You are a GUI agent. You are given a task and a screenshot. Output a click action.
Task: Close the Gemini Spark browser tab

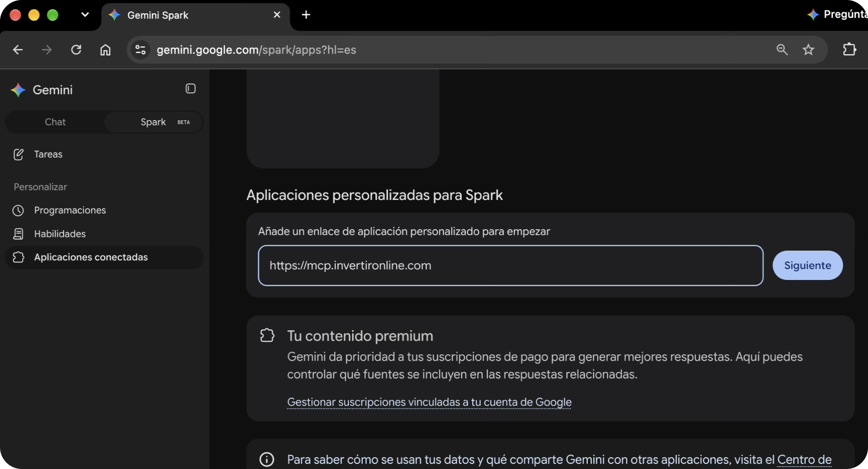pyautogui.click(x=277, y=15)
